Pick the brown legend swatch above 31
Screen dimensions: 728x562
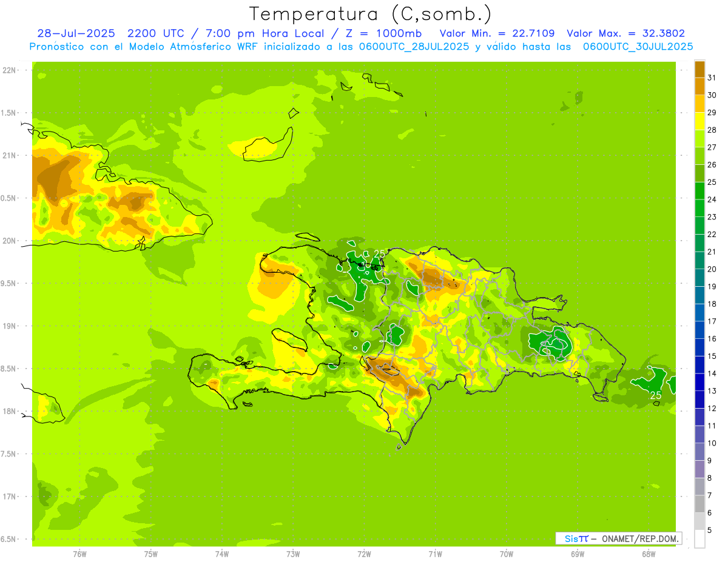(x=699, y=69)
